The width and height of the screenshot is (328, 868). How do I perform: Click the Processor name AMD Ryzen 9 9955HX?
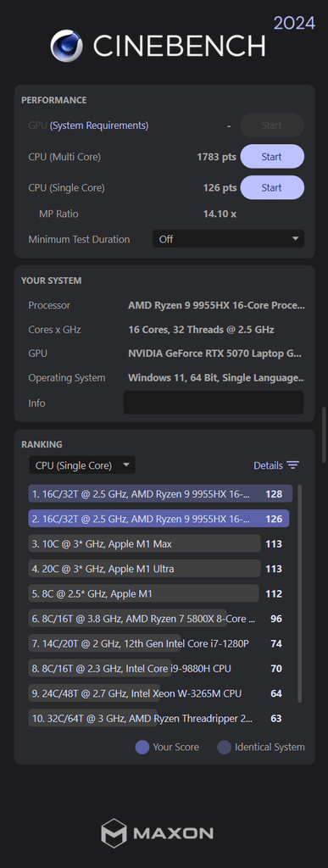pyautogui.click(x=216, y=305)
